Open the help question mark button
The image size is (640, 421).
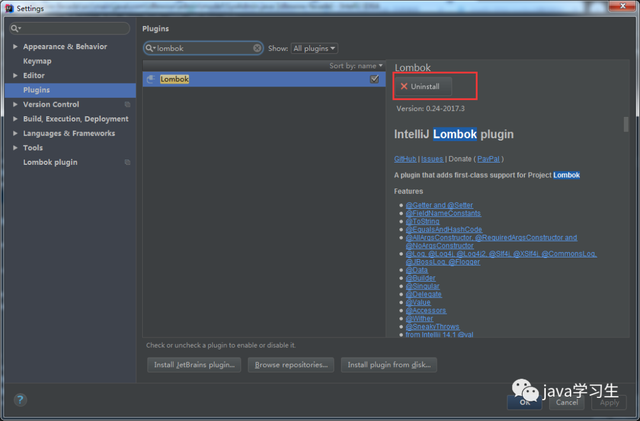[x=20, y=400]
